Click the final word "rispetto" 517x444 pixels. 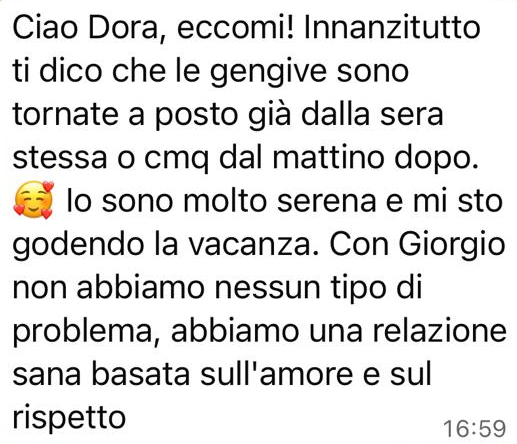click(69, 419)
